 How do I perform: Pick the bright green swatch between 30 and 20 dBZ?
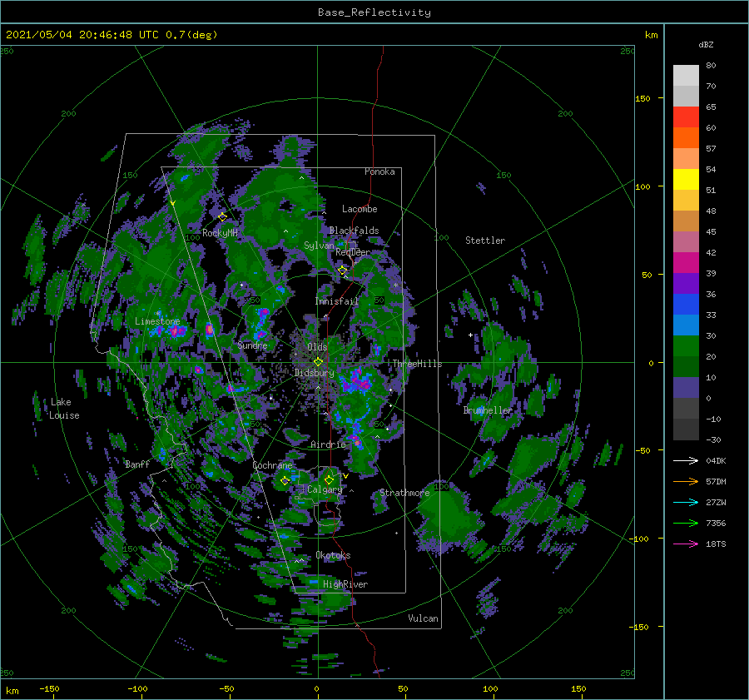pos(686,346)
